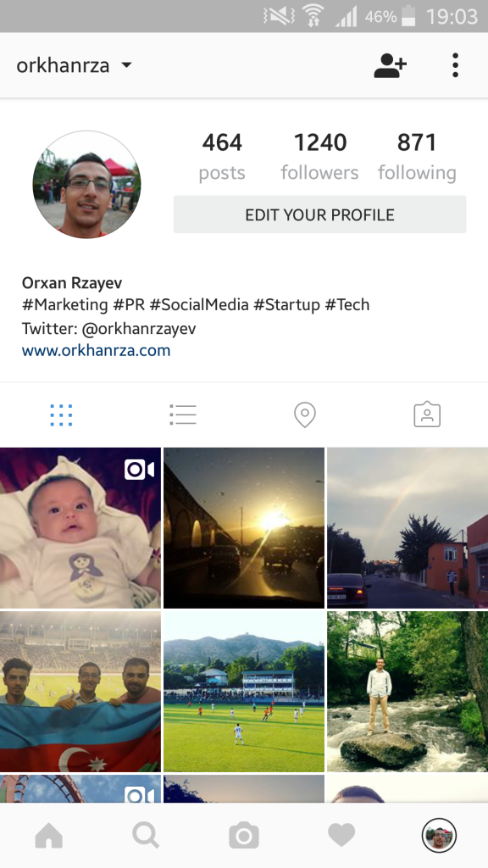The image size is (488, 868).
Task: Open the heart activity icon
Action: (x=341, y=835)
